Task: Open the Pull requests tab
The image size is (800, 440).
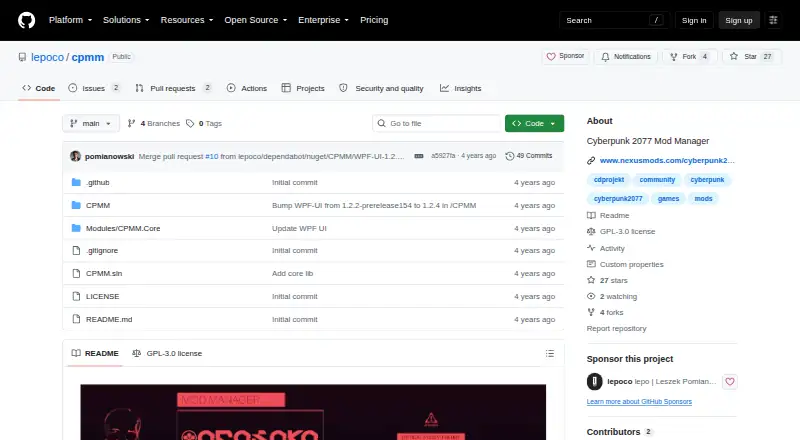Action: 173,88
